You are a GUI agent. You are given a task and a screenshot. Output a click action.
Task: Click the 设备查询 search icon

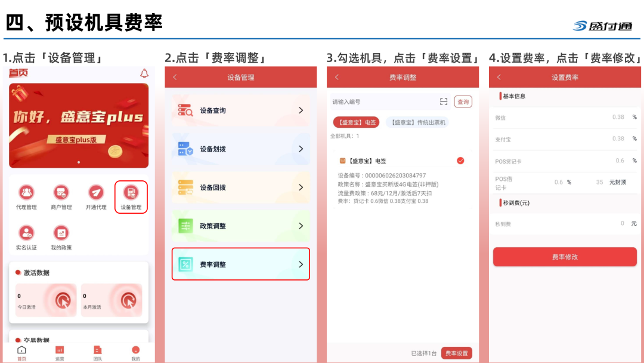point(185,110)
